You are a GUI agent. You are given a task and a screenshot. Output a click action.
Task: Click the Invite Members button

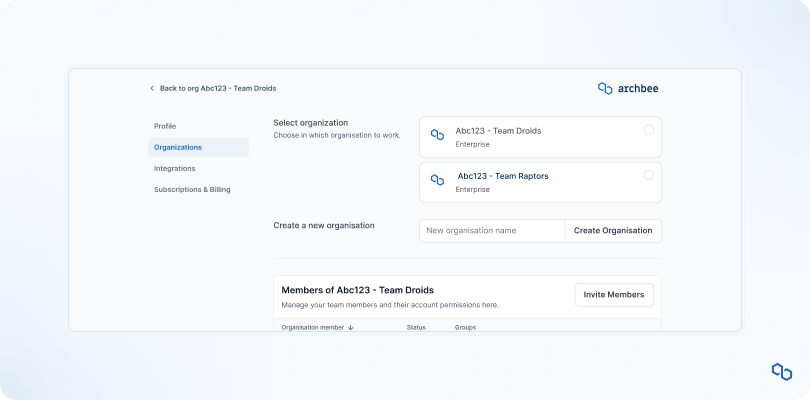(x=614, y=295)
